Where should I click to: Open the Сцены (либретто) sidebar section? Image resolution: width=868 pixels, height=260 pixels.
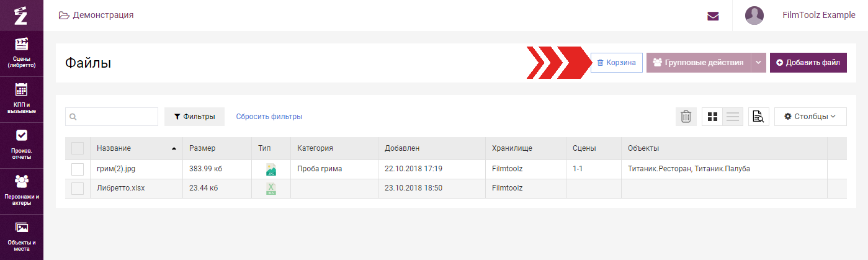[22, 53]
